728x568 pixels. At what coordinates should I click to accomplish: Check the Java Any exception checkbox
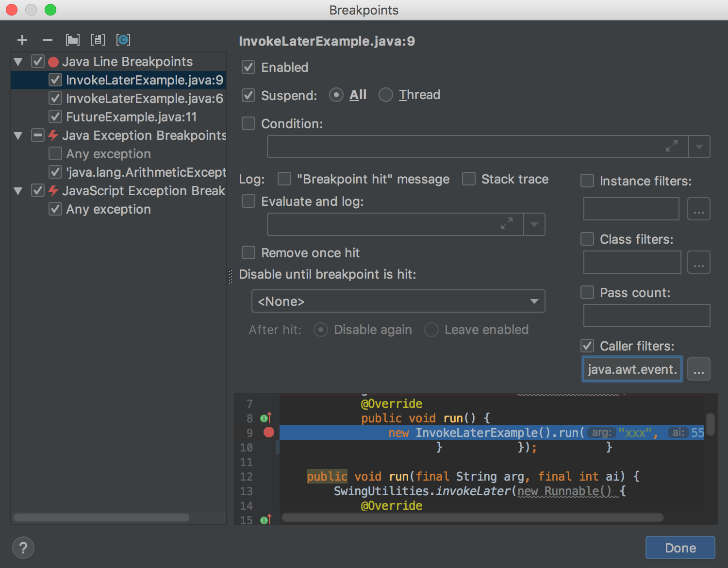pos(55,153)
